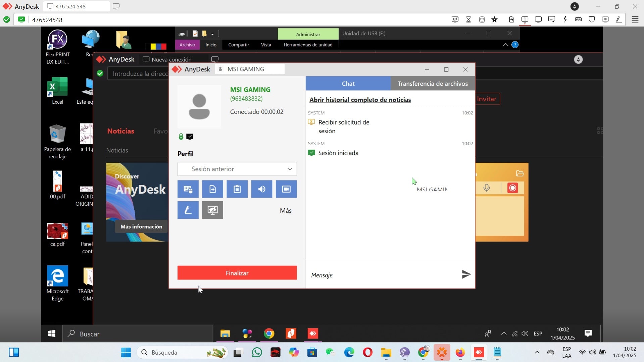Open Abrir historial completo de noticias link
644x362 pixels.
[x=360, y=100]
